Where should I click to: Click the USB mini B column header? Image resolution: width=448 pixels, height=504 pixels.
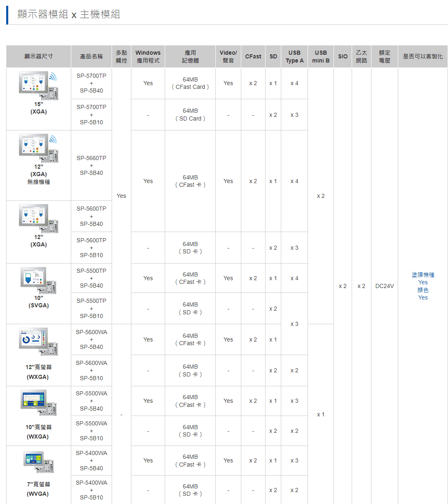click(x=321, y=56)
